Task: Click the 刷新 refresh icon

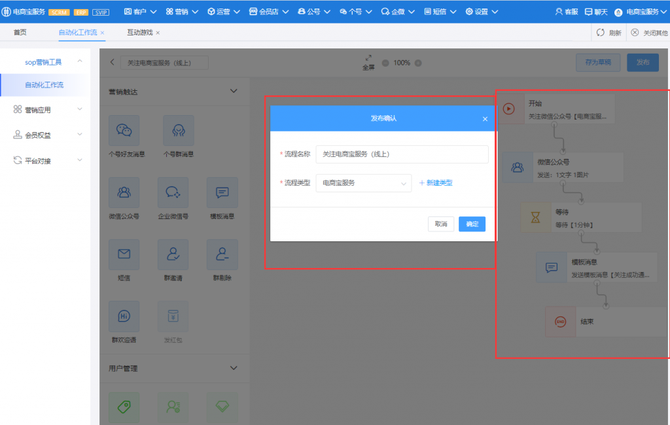Action: click(600, 32)
